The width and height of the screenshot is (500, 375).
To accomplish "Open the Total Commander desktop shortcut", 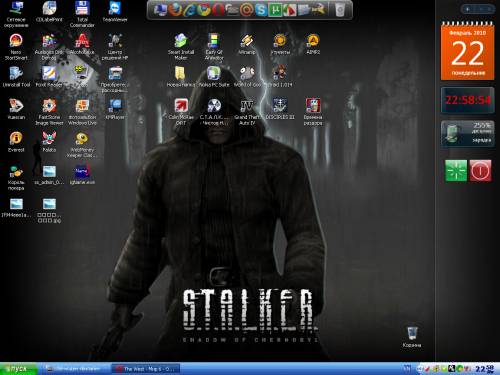I will coord(82,14).
